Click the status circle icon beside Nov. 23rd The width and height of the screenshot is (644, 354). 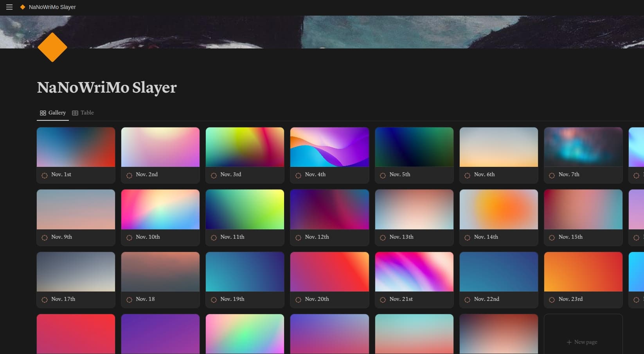[x=552, y=300]
